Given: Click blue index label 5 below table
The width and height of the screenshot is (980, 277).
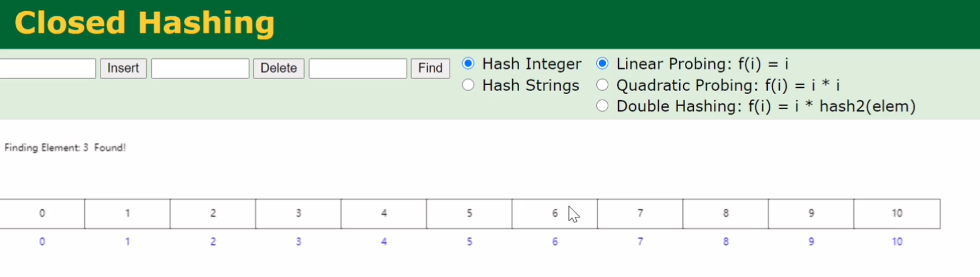Looking at the screenshot, I should click(469, 242).
